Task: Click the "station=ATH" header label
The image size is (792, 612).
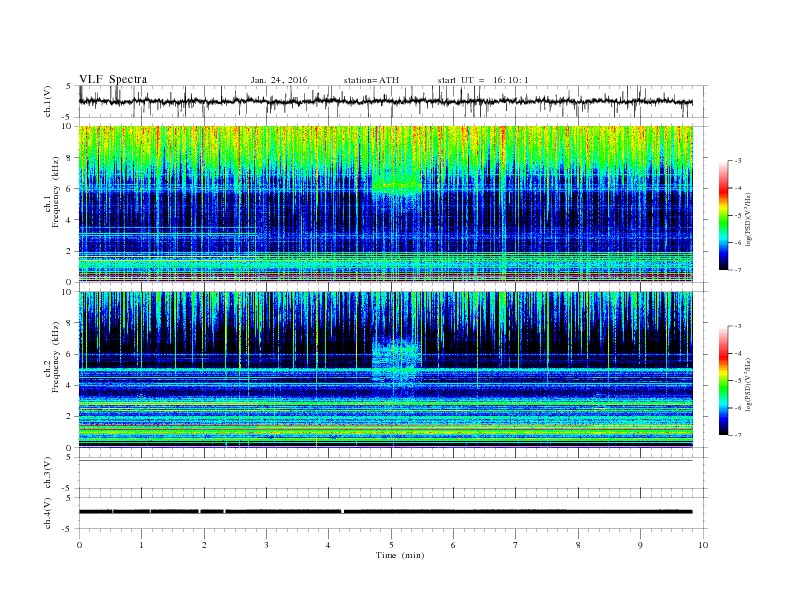Action: pos(371,80)
